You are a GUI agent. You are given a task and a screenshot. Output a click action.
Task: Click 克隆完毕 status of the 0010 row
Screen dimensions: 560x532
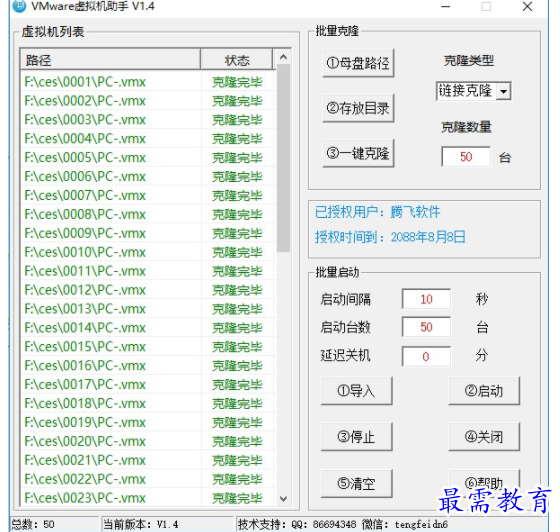238,253
